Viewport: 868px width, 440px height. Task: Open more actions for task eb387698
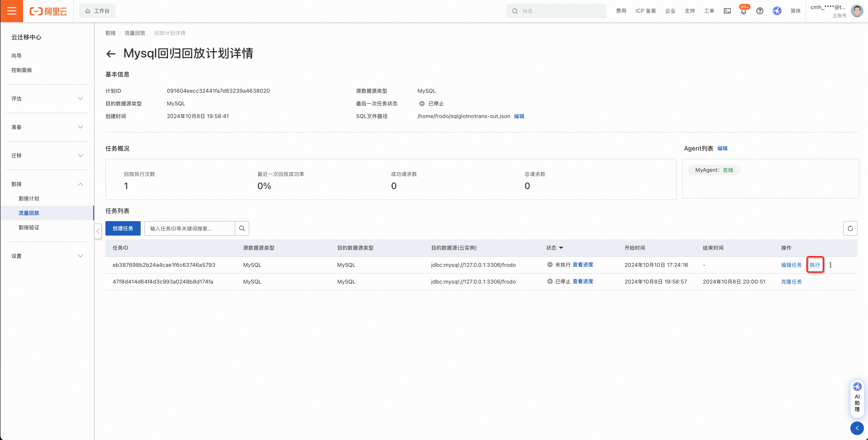[831, 265]
